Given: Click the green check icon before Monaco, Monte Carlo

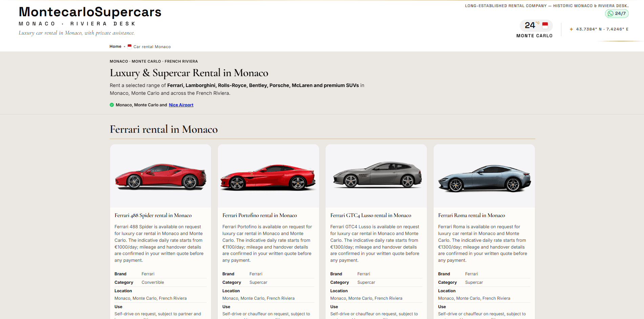Looking at the screenshot, I should click(112, 105).
